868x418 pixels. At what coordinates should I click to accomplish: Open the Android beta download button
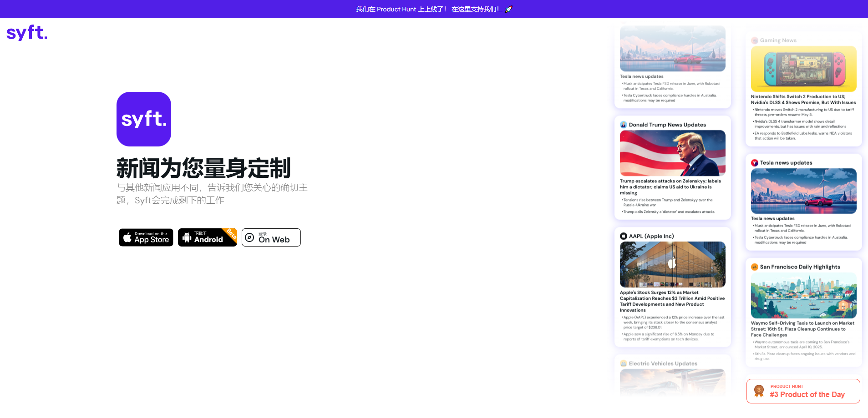(x=208, y=237)
